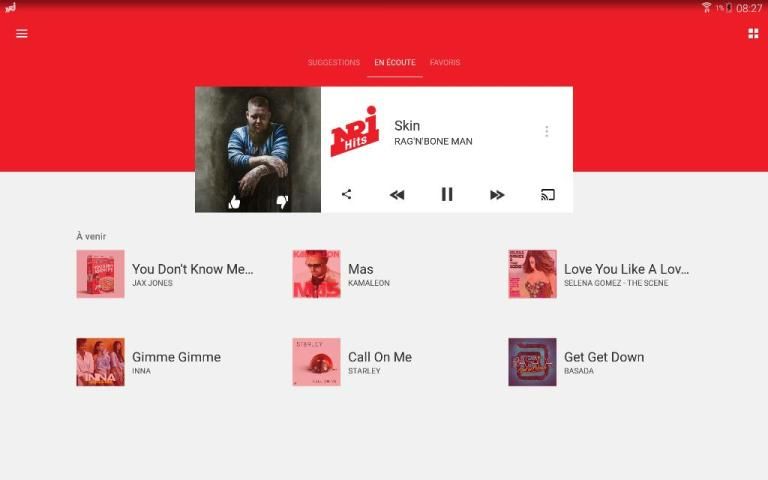Open Gimme Gimme by Inna thumbnail

pos(101,362)
